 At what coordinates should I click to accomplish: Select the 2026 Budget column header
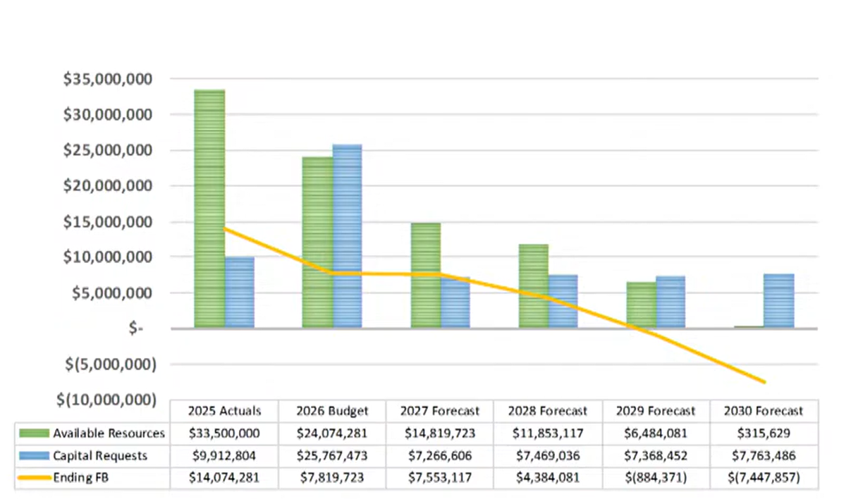coord(332,411)
